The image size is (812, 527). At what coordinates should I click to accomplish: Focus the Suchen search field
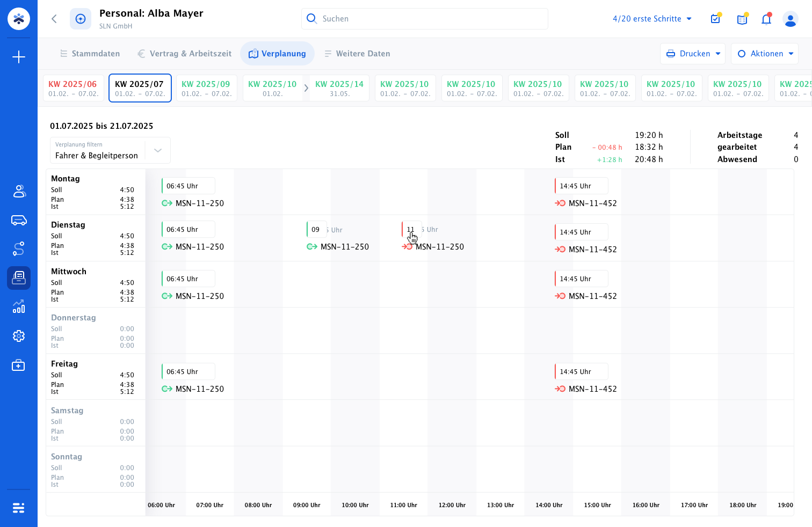pos(424,19)
